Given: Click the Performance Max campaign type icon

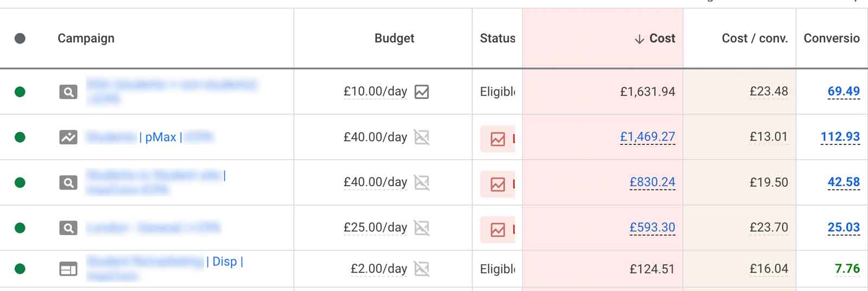Looking at the screenshot, I should pos(68,137).
